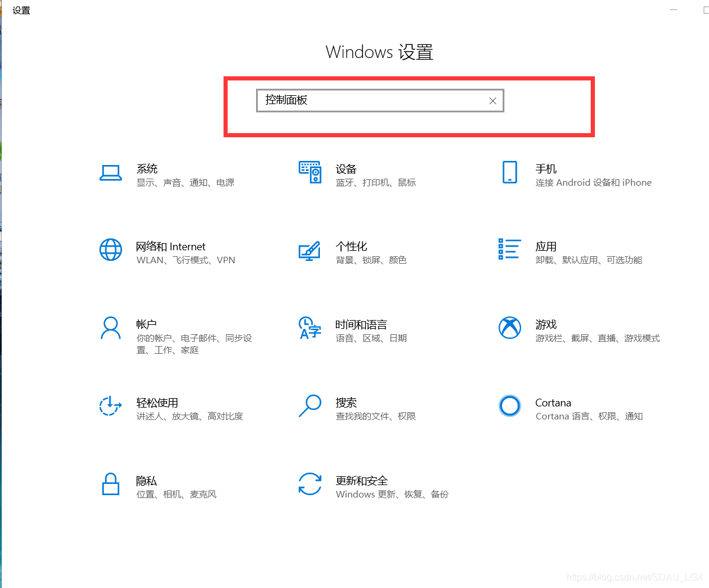Image resolution: width=709 pixels, height=588 pixels.
Task: Select the 设备 category title
Action: pos(346,169)
